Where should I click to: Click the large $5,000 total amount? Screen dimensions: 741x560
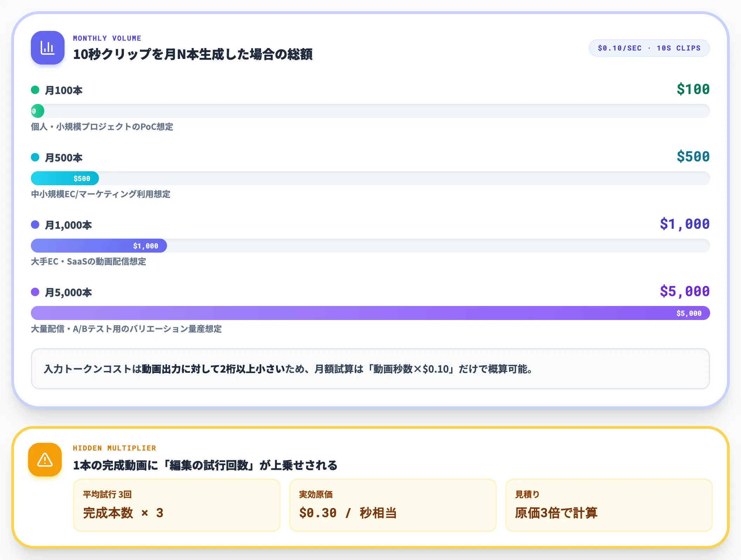pyautogui.click(x=685, y=291)
